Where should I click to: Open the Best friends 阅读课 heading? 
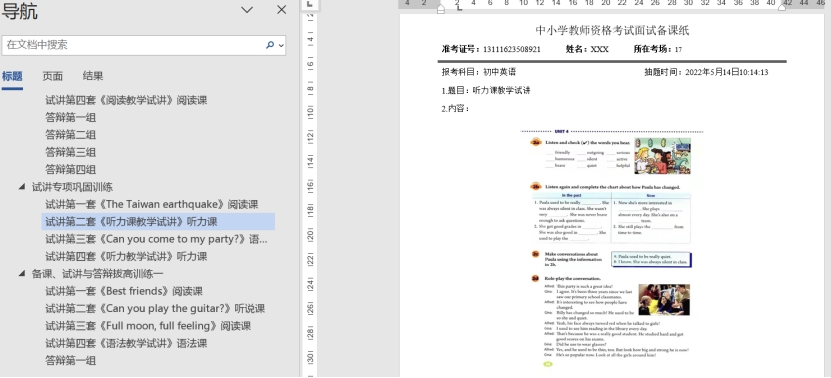pos(124,291)
